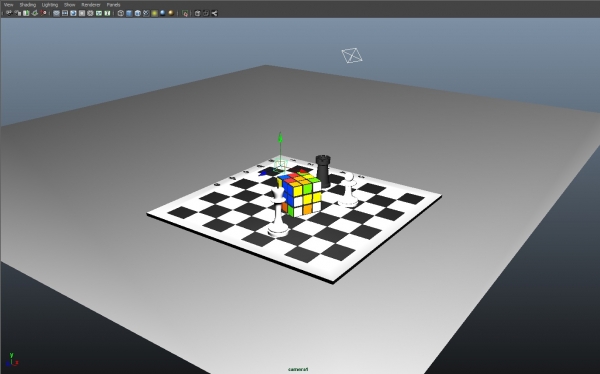Switch to wireframe display mode
Screen dimensions: 600x374
[121, 13]
